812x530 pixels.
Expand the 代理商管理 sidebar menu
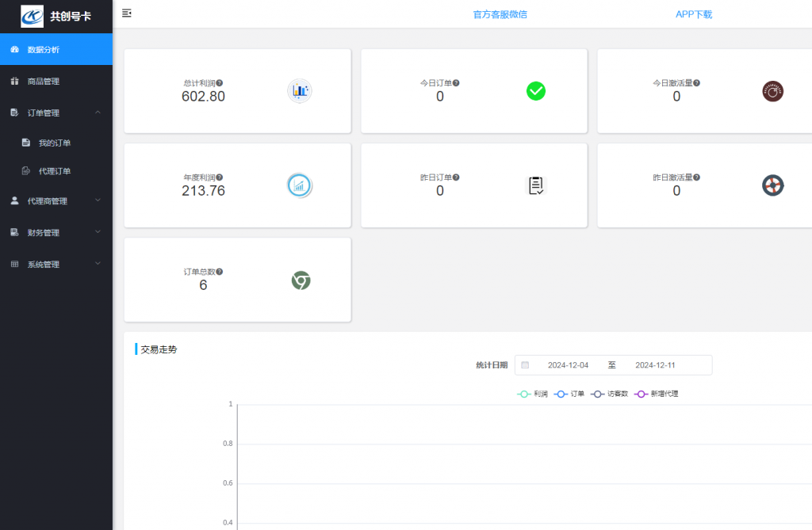pyautogui.click(x=56, y=201)
